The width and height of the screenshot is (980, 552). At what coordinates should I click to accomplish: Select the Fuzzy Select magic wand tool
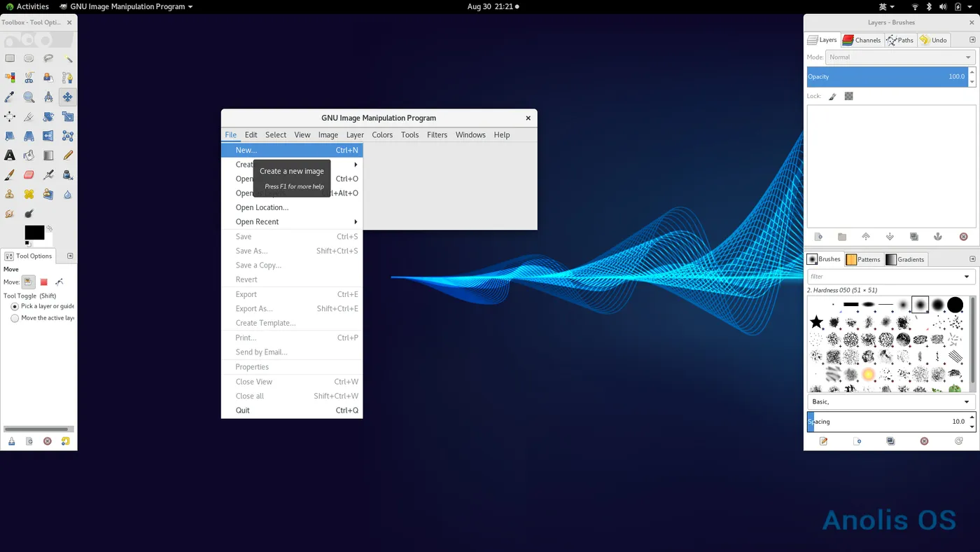tap(67, 58)
